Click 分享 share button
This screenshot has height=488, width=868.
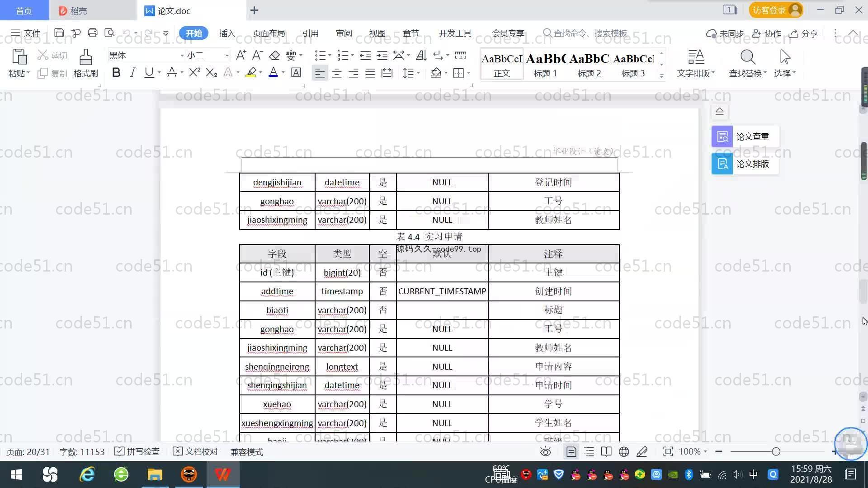tap(803, 33)
